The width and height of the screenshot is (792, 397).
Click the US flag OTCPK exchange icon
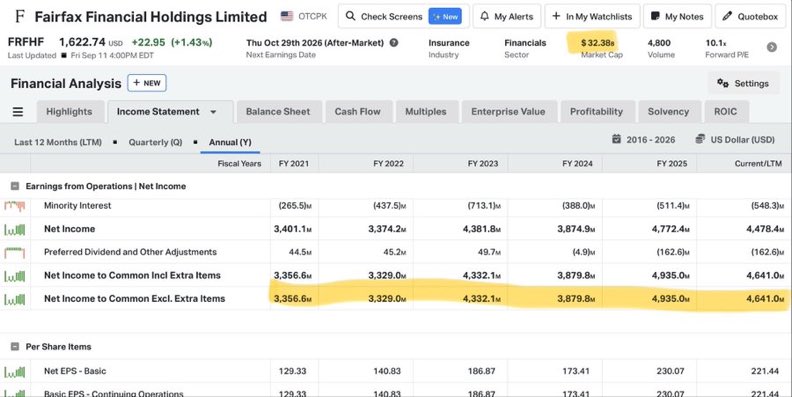(x=287, y=16)
